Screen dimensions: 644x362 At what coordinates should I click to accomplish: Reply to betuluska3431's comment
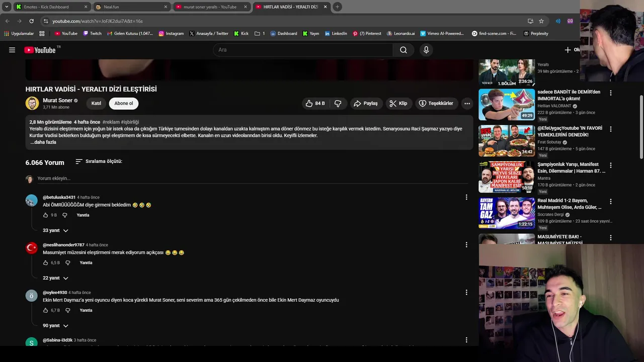83,215
